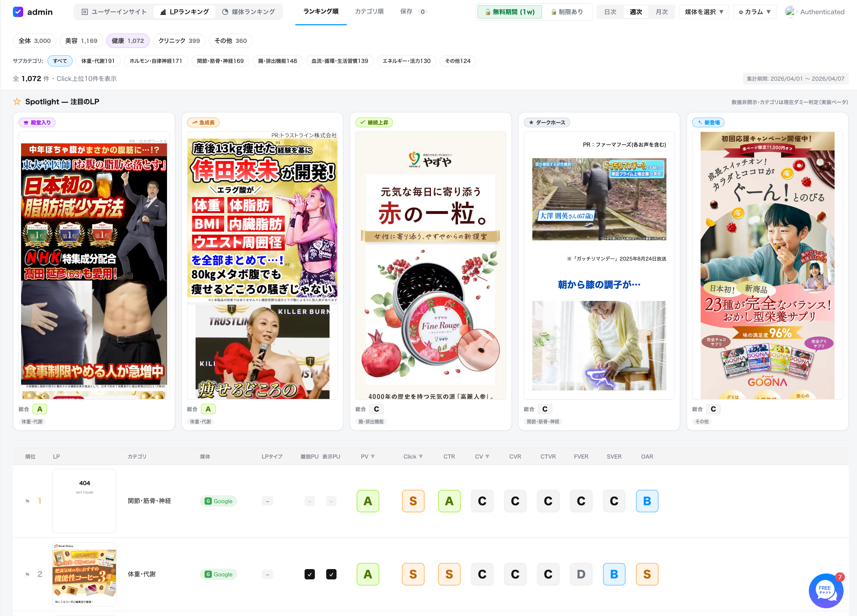Sort by PV column arrow
This screenshot has height=616, width=857.
click(x=373, y=456)
